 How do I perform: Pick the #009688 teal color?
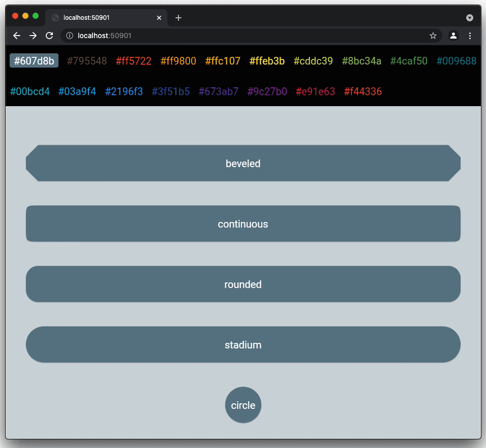457,60
